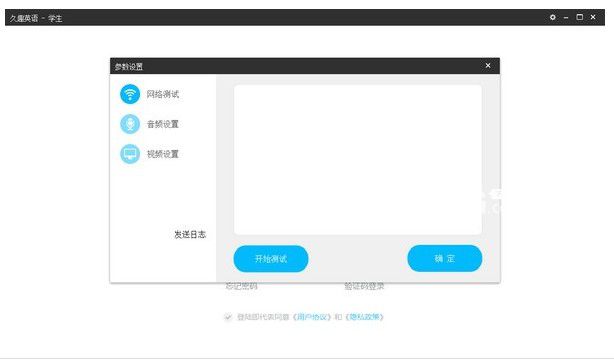Switch to 音频设置 tab label

[163, 124]
